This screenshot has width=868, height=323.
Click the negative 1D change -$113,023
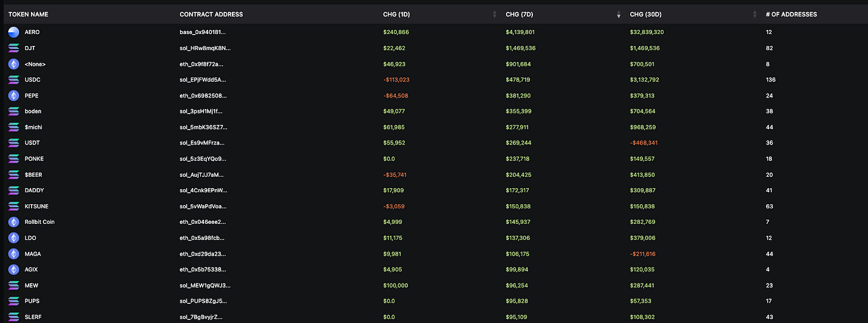click(x=396, y=79)
